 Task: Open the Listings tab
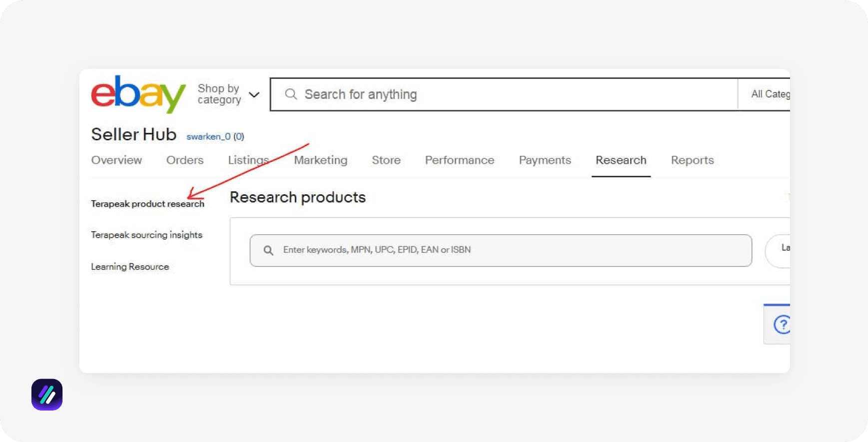(248, 160)
